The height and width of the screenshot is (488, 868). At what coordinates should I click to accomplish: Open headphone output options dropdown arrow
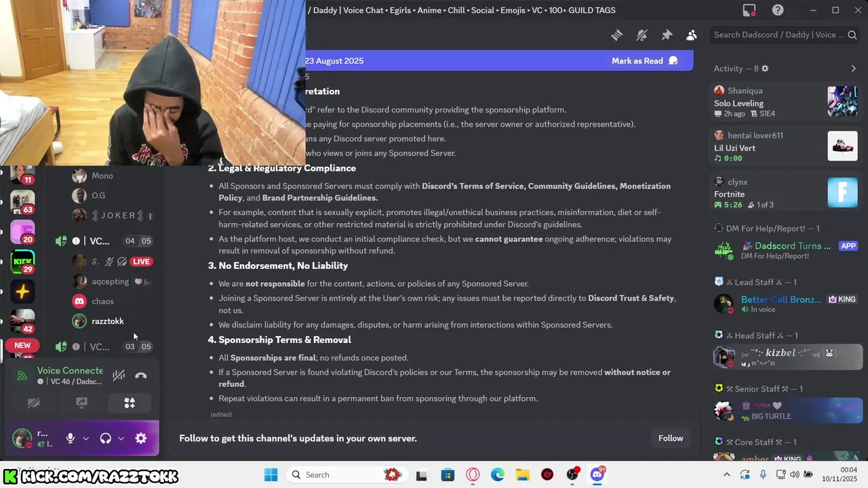[x=121, y=439]
